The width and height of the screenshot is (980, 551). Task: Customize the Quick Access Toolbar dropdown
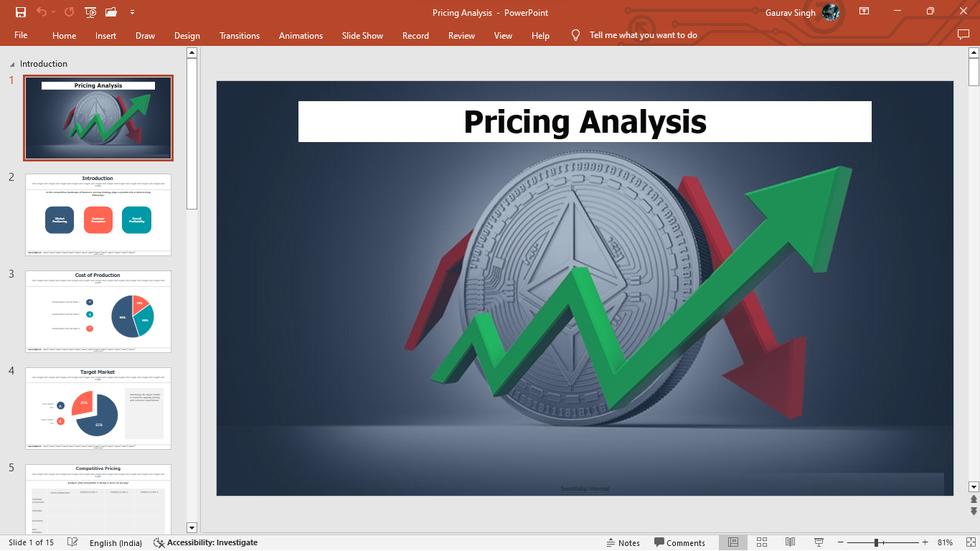pos(132,12)
